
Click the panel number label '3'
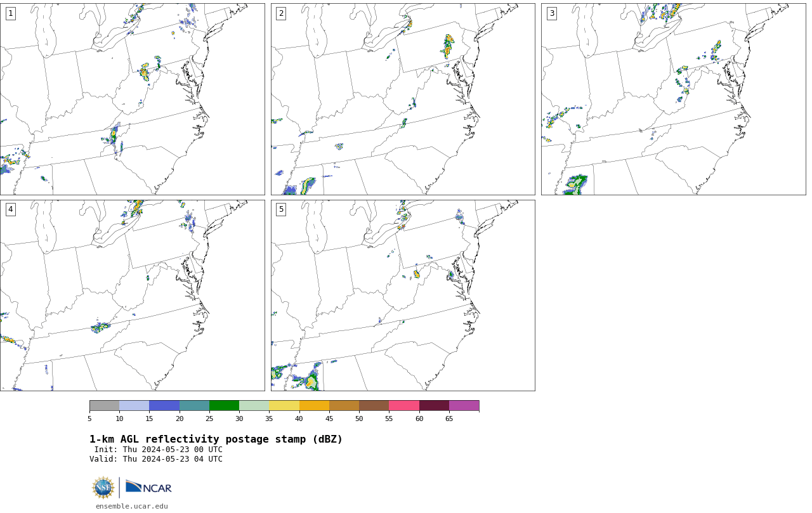552,13
